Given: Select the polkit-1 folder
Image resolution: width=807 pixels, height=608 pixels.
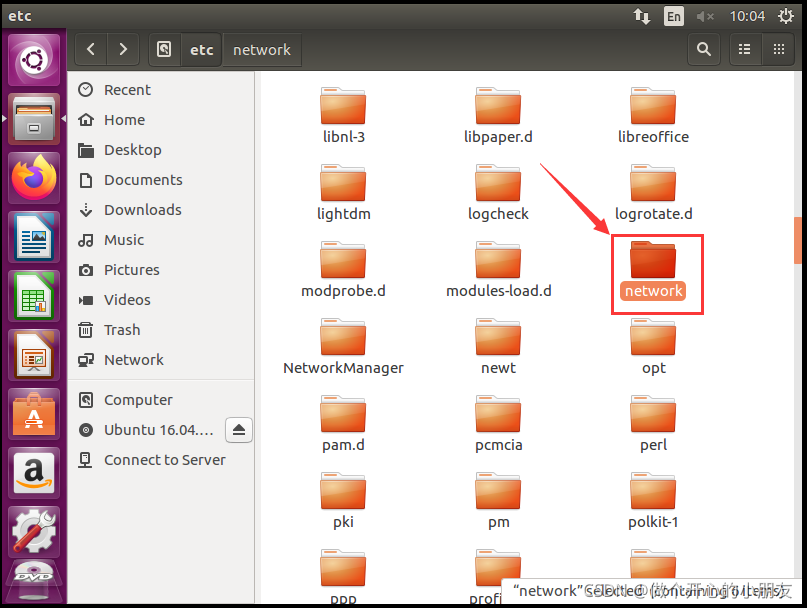Looking at the screenshot, I should pos(653,500).
